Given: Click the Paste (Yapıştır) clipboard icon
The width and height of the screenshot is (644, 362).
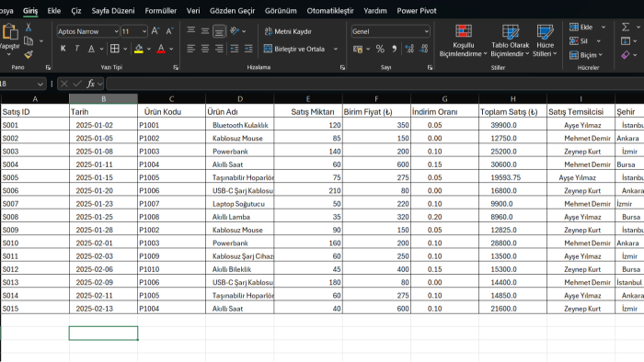Looking at the screenshot, I should (10, 31).
